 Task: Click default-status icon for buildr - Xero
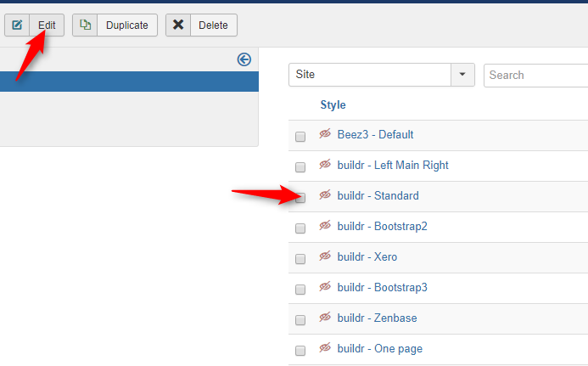[x=325, y=256]
